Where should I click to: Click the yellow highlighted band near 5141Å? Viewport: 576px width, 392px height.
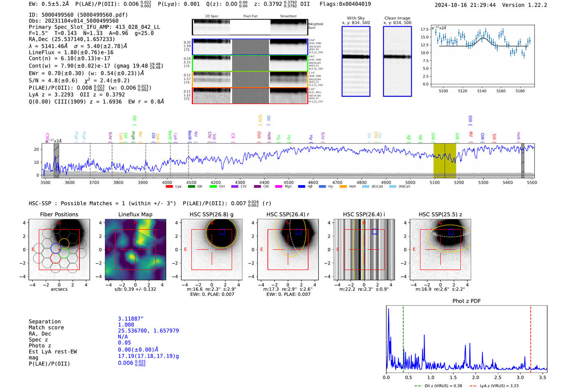[445, 160]
